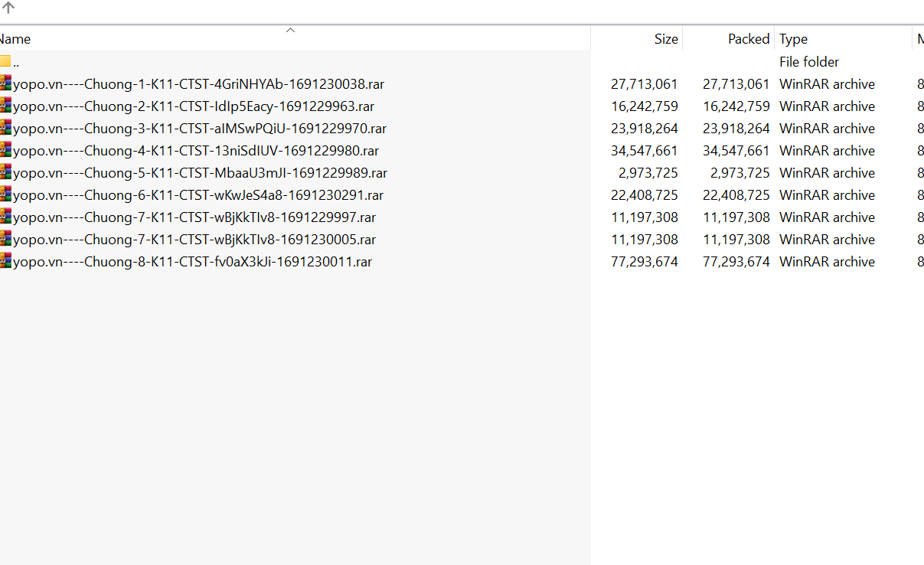Select the Chuong-8-K11-CTST file name
This screenshot has width=924, height=565.
pos(192,262)
